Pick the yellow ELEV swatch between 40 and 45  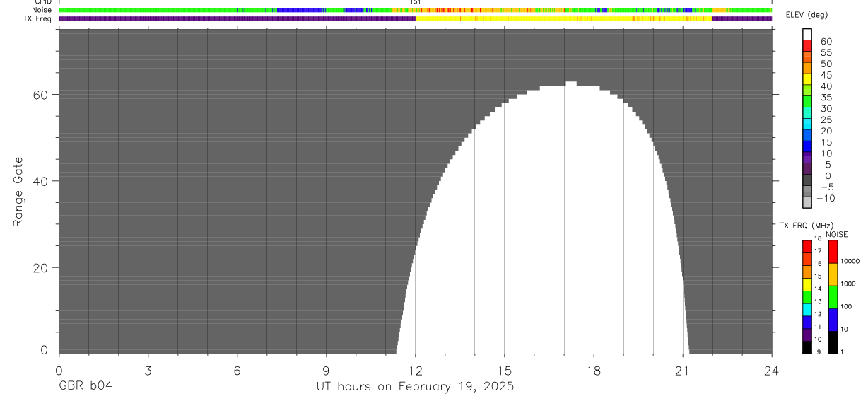pos(807,79)
